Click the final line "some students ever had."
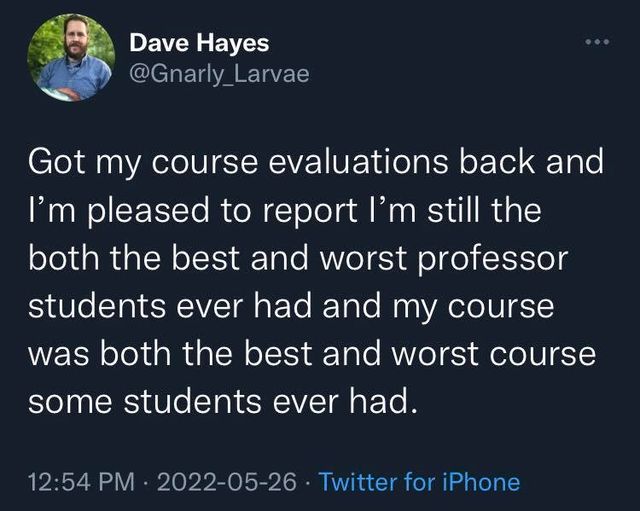 [x=224, y=402]
